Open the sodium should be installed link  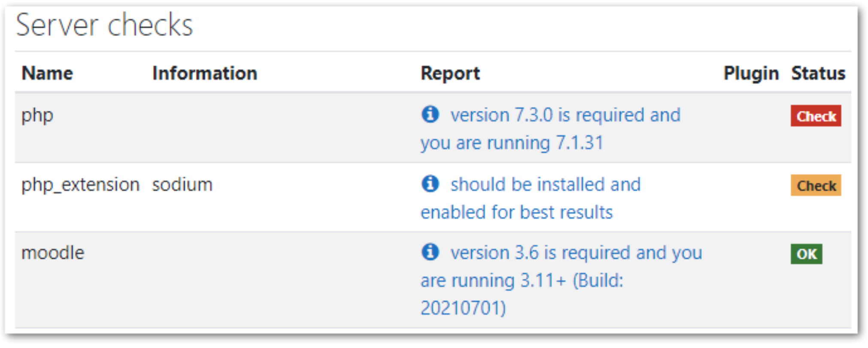(545, 185)
